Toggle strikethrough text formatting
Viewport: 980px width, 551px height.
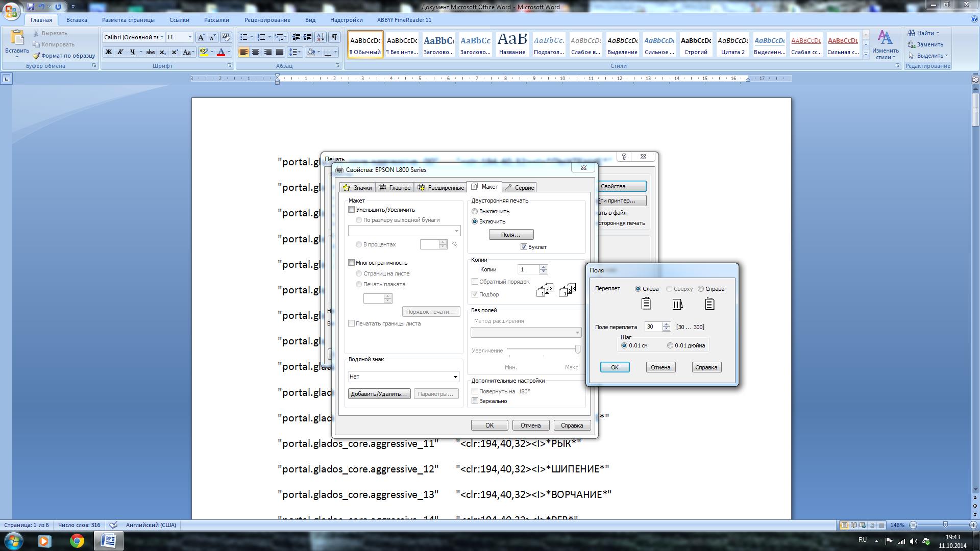click(x=150, y=52)
